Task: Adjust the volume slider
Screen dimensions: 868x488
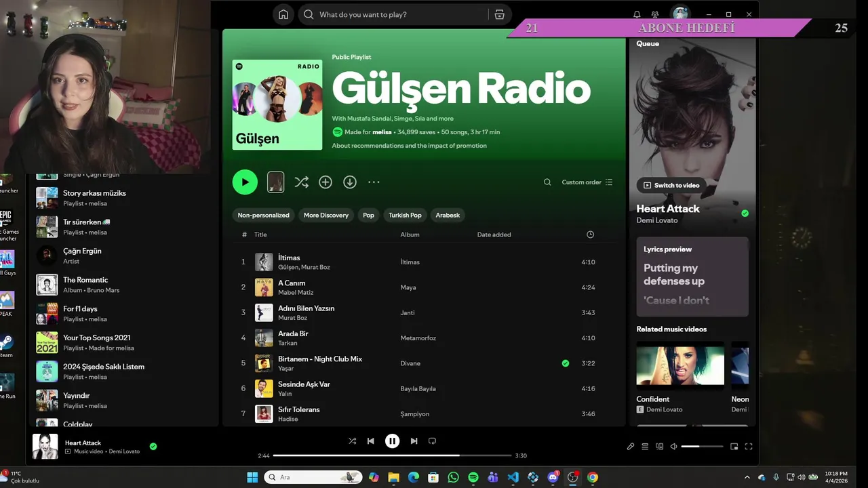Action: tap(702, 447)
